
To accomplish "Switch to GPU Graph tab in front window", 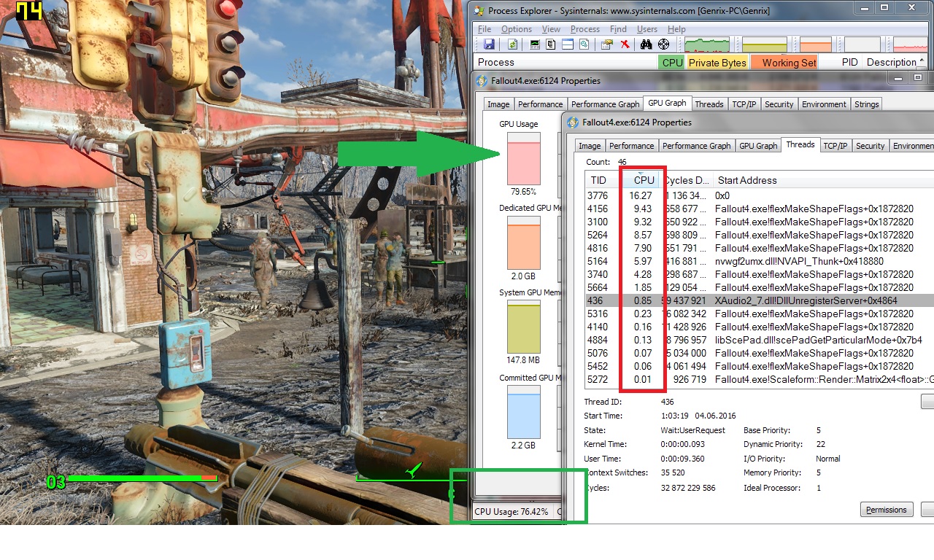I will tap(758, 146).
